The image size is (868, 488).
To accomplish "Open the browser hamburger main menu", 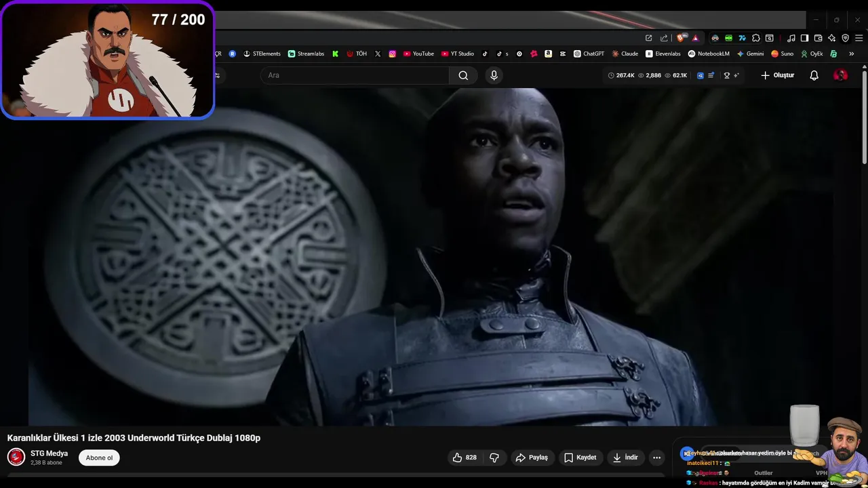I will pos(859,38).
